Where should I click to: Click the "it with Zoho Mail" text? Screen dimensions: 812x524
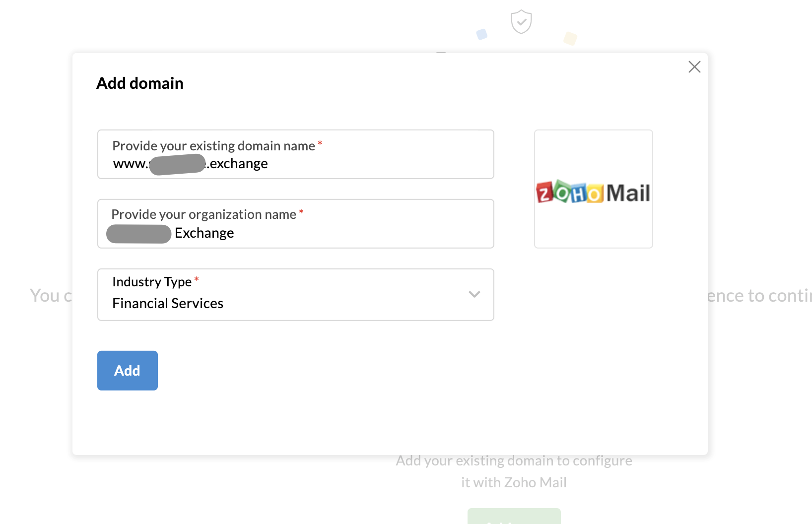click(514, 483)
